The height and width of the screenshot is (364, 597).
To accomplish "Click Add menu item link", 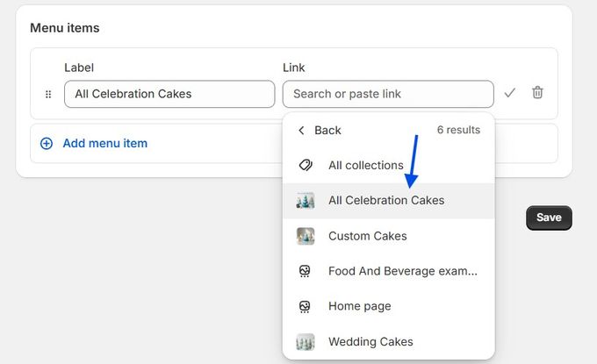I will 105,143.
